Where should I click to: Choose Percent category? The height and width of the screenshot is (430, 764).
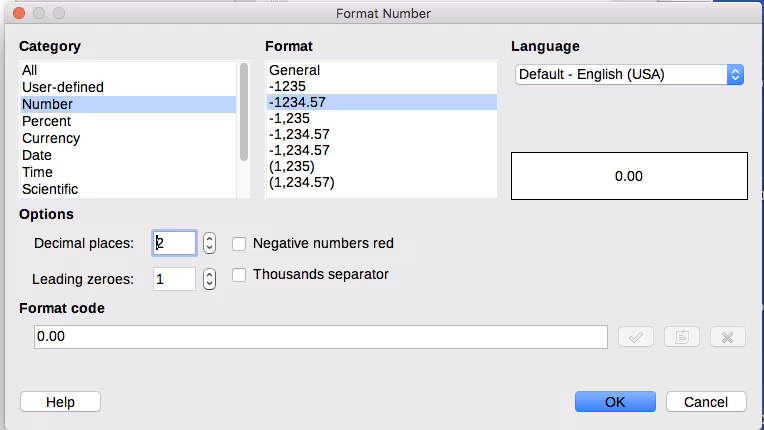[129, 121]
